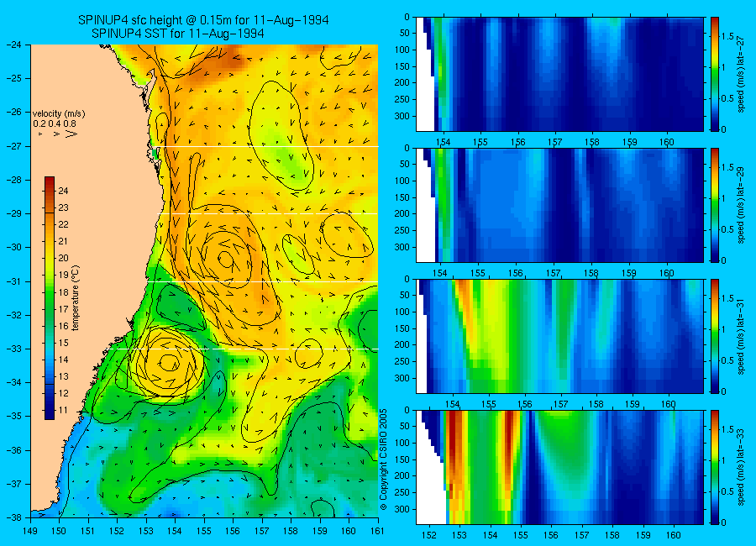Click the speed color bar for lat=-27

click(715, 74)
